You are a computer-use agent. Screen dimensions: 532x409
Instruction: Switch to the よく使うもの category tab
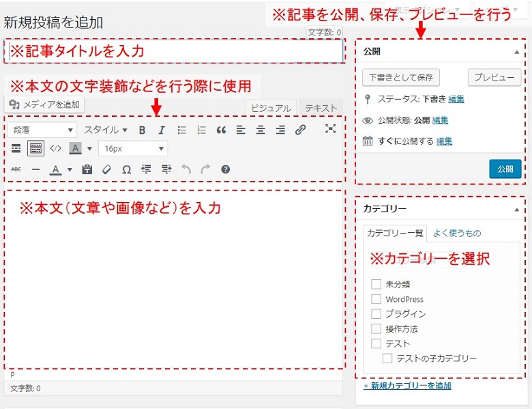point(456,233)
